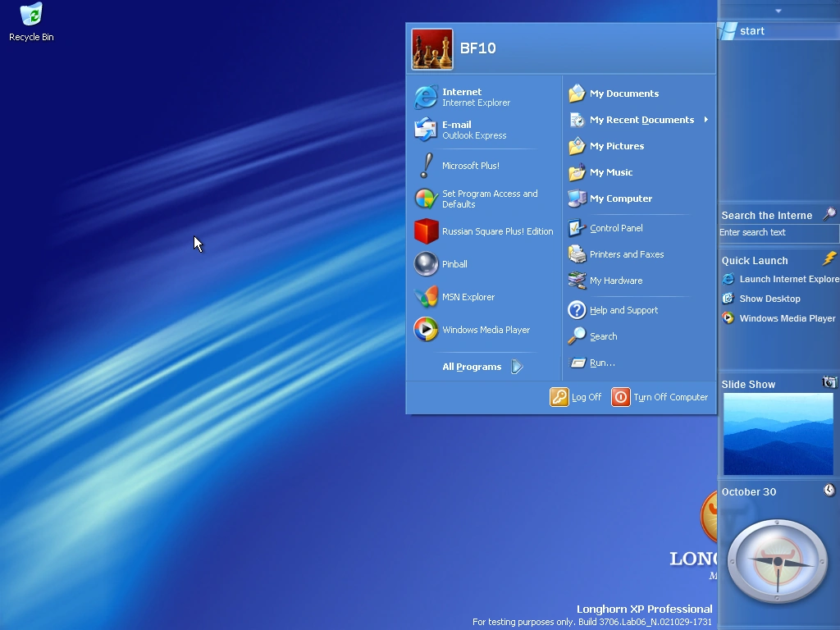Click the clock icon beside October 30
The width and height of the screenshot is (840, 630).
829,490
